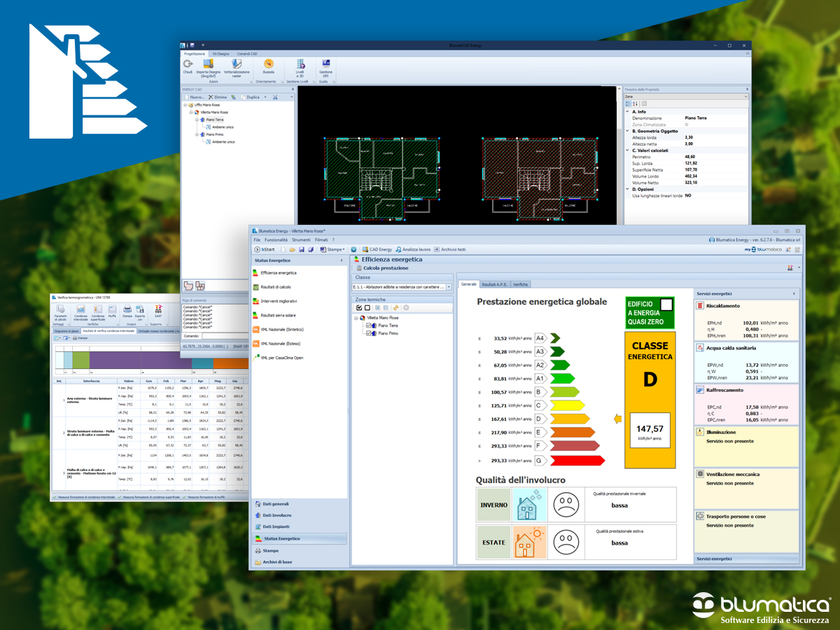The width and height of the screenshot is (840, 630).
Task: Open the Stampe dropdown in toolbar
Action: 333,249
